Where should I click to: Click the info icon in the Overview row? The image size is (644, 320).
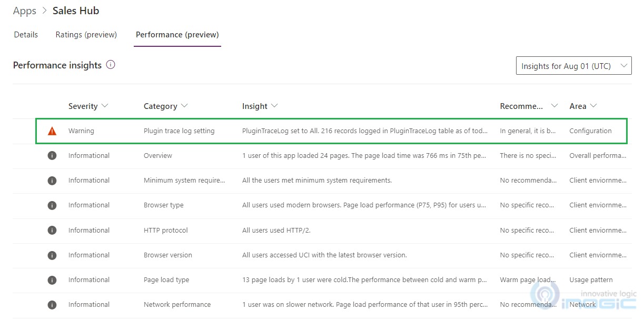(x=52, y=156)
